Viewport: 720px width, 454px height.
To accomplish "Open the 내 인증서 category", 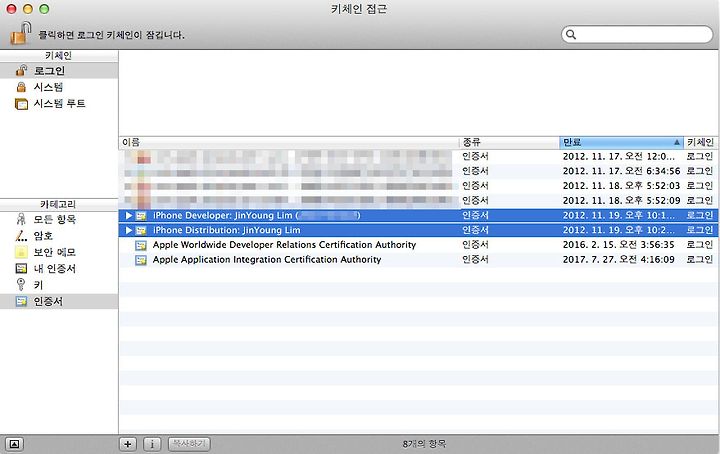I will click(59, 269).
